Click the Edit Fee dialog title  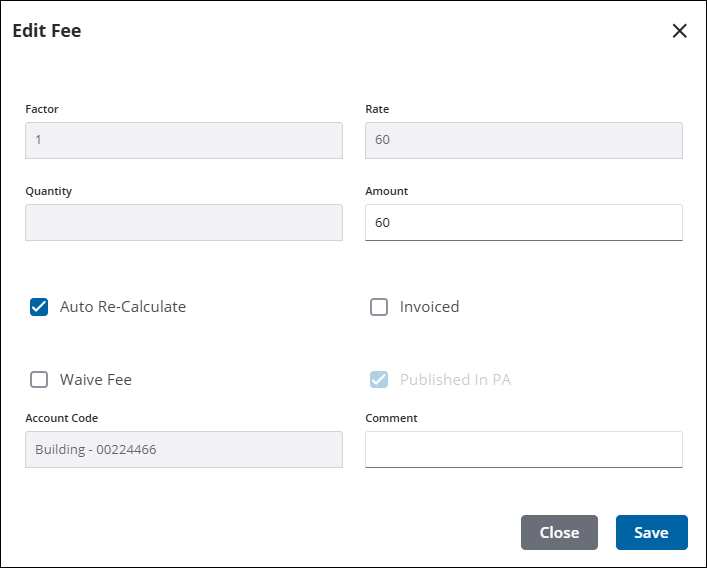47,31
